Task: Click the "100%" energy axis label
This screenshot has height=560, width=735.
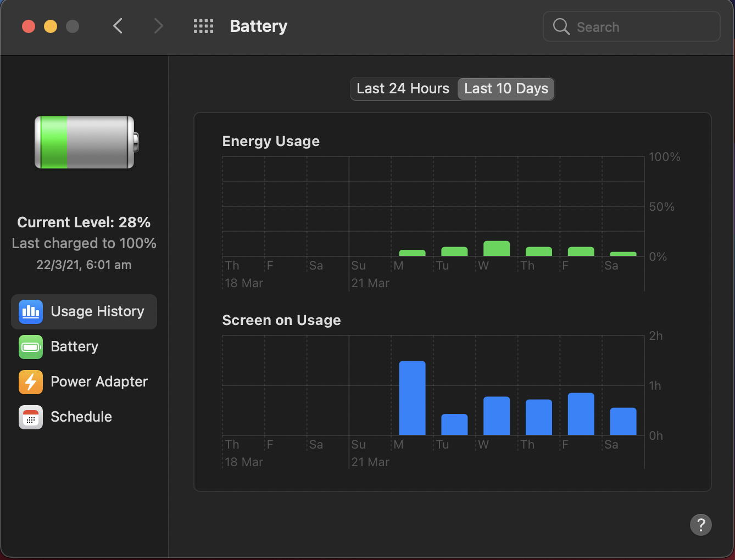Action: pyautogui.click(x=665, y=157)
